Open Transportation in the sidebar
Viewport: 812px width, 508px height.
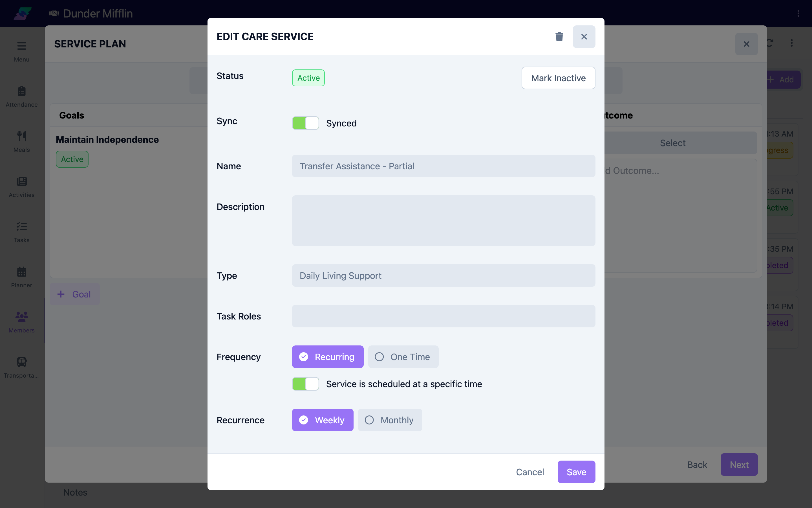point(21,367)
